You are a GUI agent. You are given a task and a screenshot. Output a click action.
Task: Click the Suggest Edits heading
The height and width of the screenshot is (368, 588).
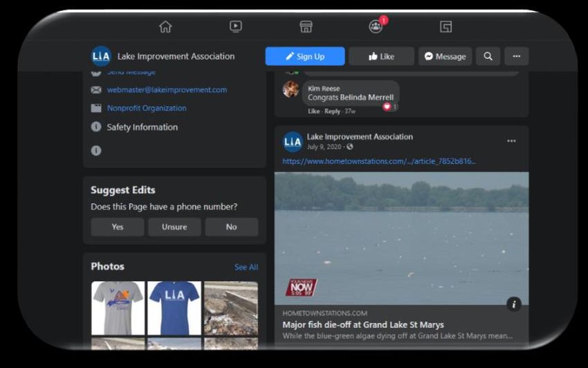(x=123, y=190)
